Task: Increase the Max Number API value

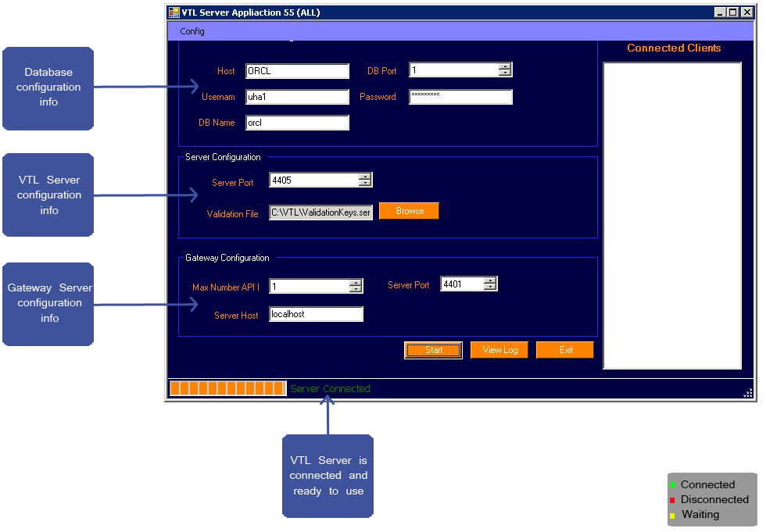Action: [357, 283]
